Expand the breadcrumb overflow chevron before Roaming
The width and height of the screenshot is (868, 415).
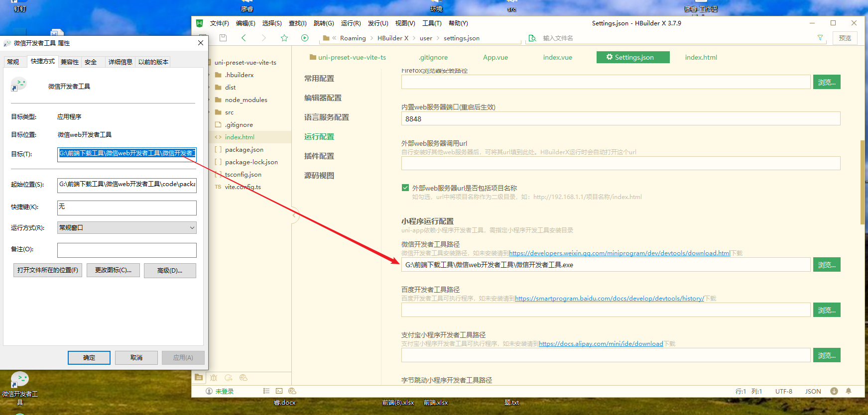[x=335, y=38]
